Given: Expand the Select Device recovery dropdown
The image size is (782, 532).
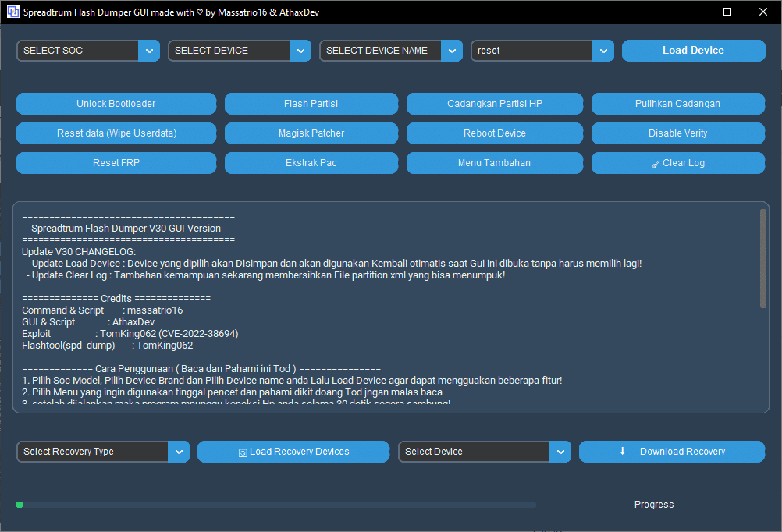Looking at the screenshot, I should coord(560,452).
